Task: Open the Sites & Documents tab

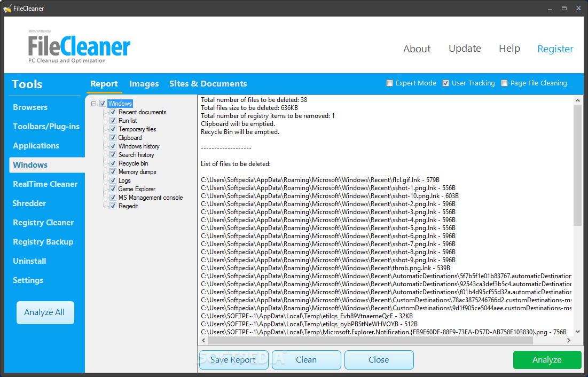Action: coord(208,84)
